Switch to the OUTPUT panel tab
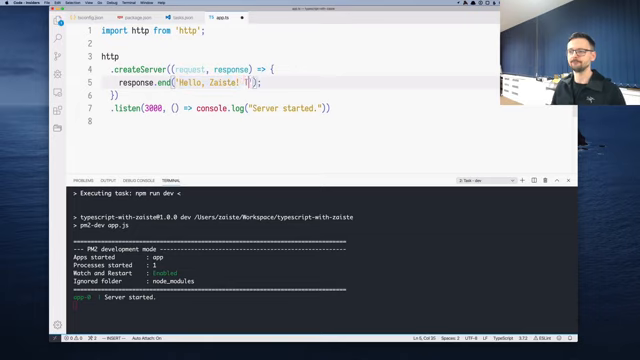 [108, 180]
